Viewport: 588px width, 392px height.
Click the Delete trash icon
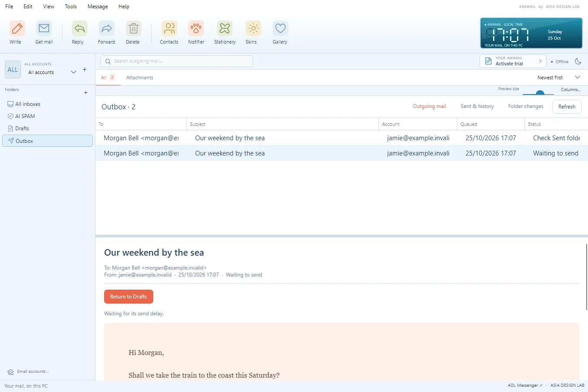click(134, 29)
